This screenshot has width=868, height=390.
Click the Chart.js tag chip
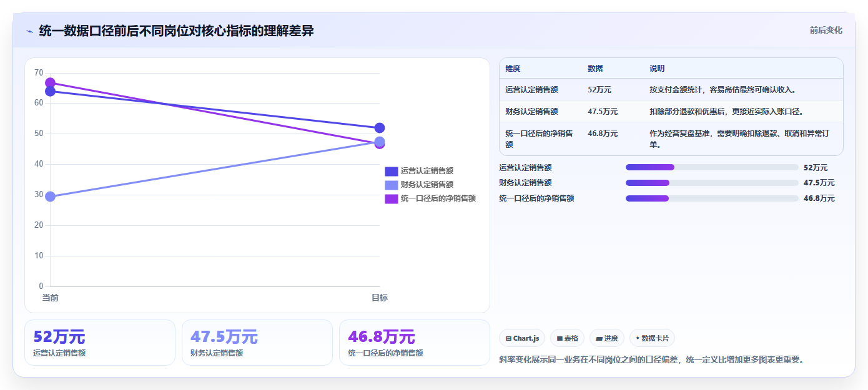pos(522,338)
